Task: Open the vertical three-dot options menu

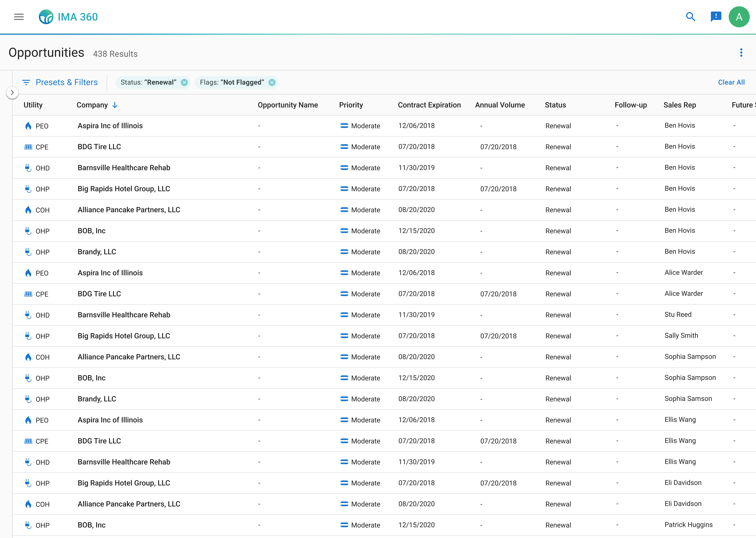Action: [x=741, y=53]
